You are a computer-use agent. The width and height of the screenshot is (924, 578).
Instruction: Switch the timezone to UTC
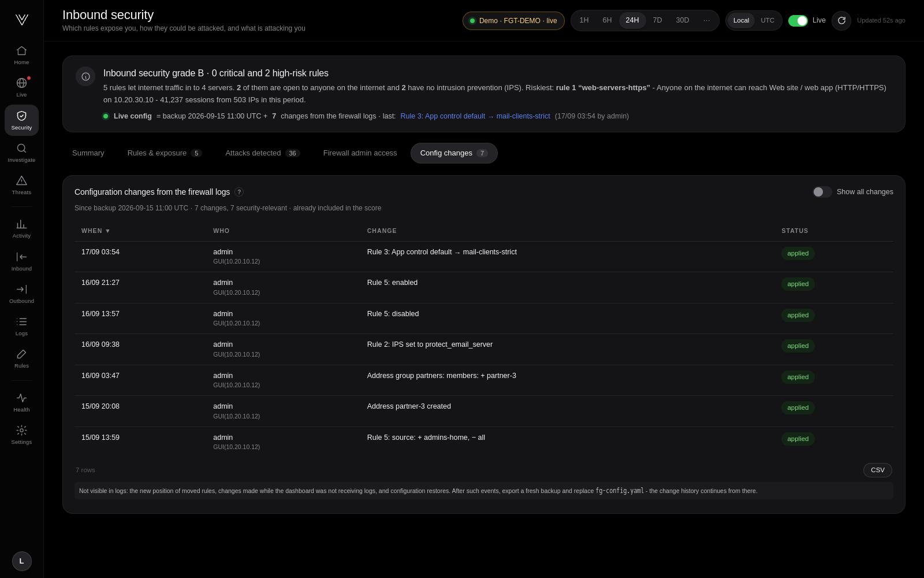point(767,21)
